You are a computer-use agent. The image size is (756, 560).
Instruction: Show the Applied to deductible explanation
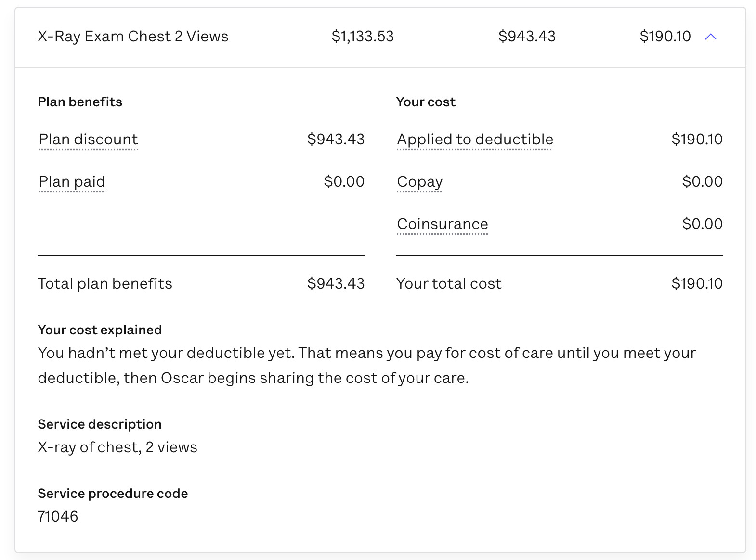[x=475, y=140]
